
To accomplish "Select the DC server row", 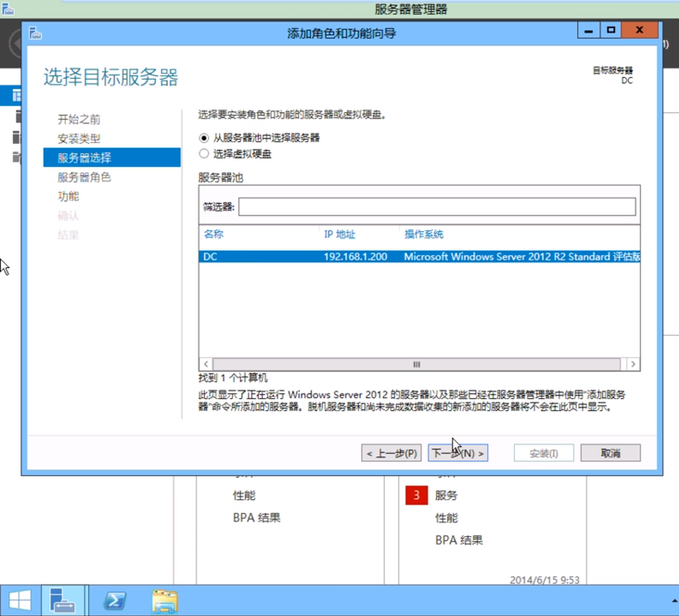I will (419, 257).
